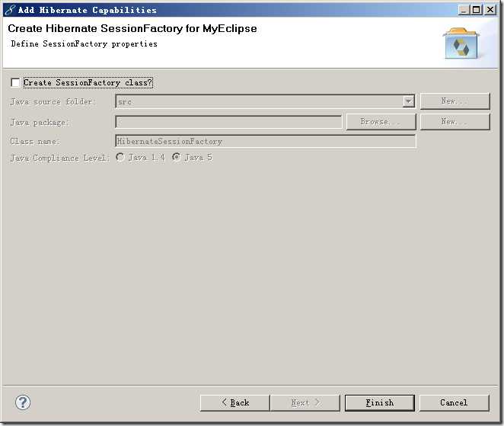This screenshot has width=504, height=426.
Task: Click the Class name HibernateSessionFactory field
Action: tap(266, 141)
